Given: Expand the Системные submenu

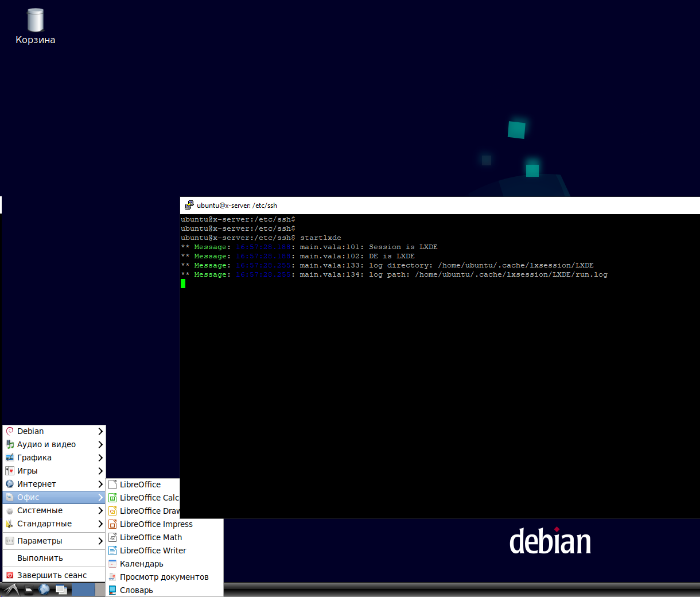Looking at the screenshot, I should 40,510.
